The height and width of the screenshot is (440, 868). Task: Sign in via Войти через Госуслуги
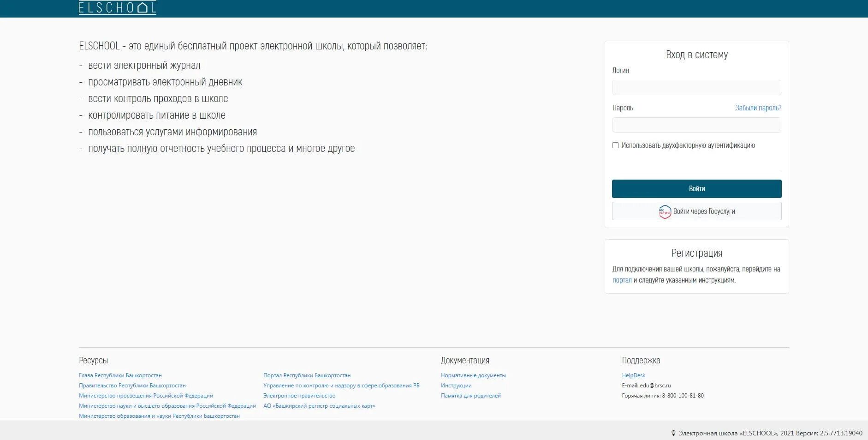(x=696, y=211)
